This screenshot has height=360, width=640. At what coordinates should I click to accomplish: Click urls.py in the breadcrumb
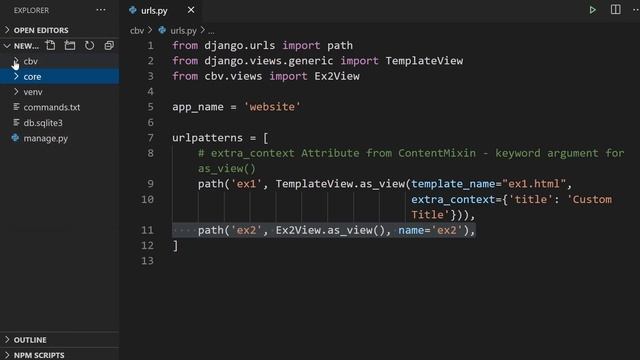(183, 31)
